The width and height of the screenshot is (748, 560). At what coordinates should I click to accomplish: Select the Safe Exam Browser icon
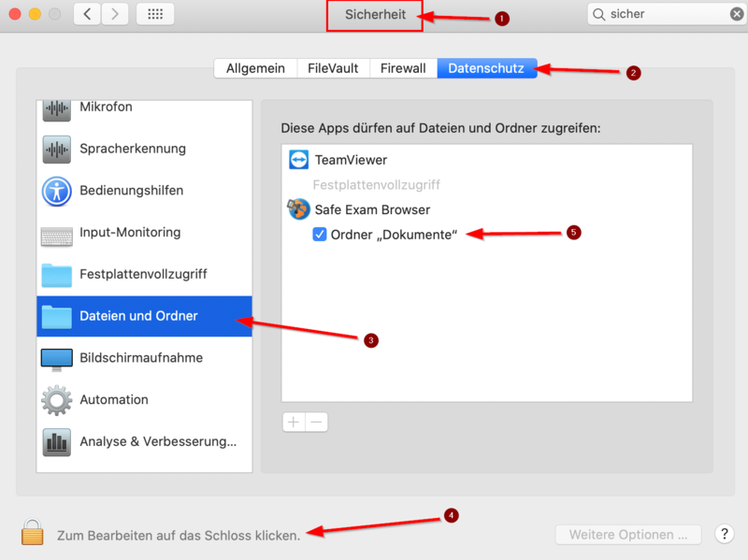(297, 209)
